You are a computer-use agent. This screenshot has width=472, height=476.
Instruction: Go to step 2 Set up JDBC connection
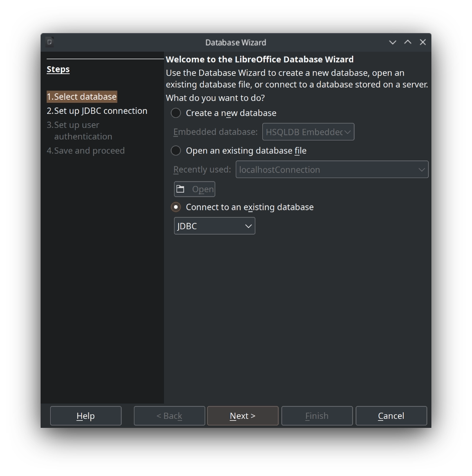pos(97,111)
